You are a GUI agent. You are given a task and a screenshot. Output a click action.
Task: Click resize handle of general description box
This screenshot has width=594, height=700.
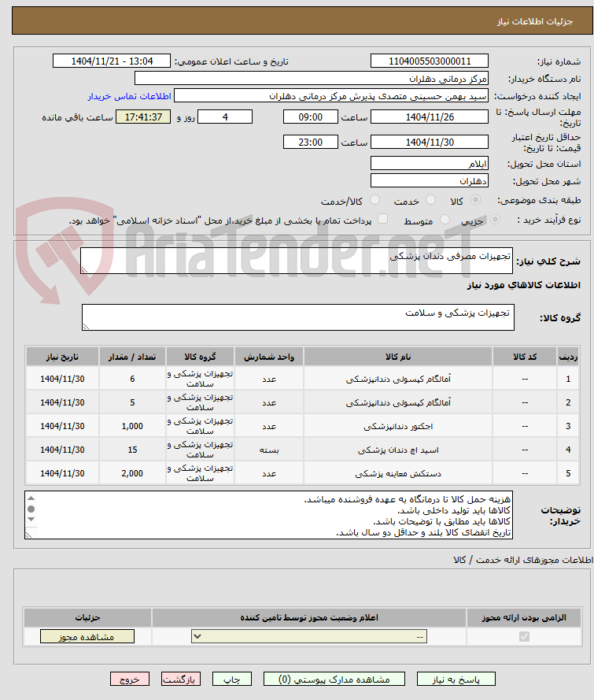84,269
